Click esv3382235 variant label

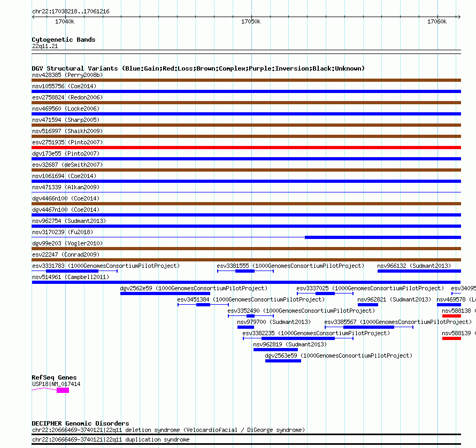tap(316, 333)
